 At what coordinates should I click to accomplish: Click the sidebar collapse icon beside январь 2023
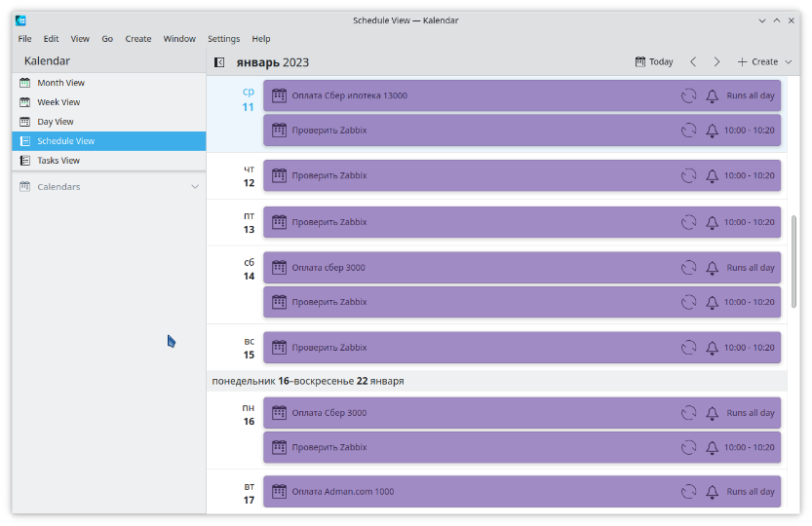219,62
